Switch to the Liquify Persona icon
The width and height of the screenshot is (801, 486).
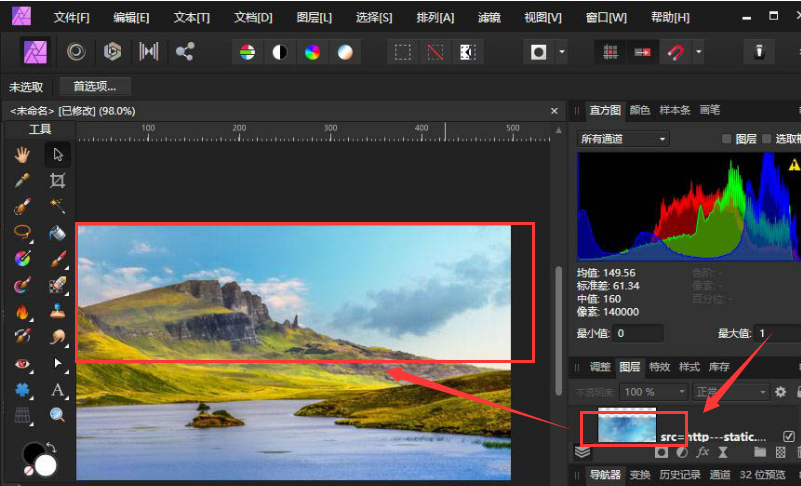pyautogui.click(x=76, y=52)
